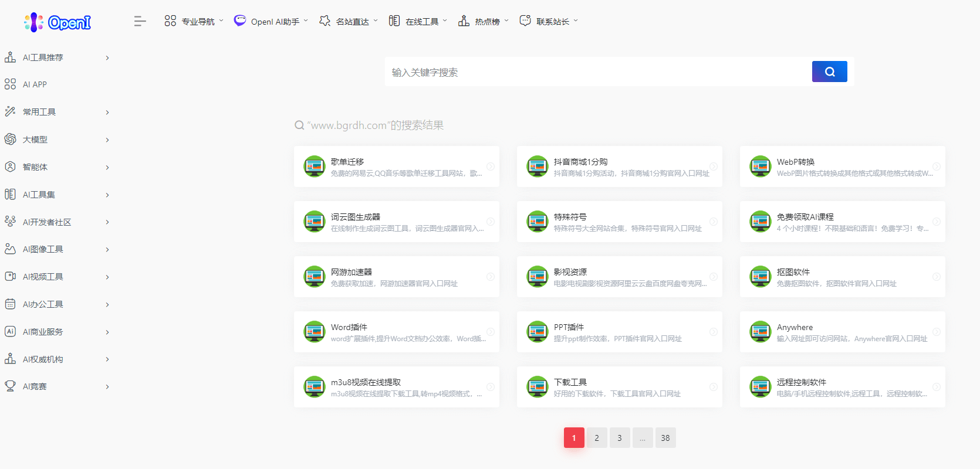Click the OpenI logo
Screen dimensions: 980x469
point(58,22)
